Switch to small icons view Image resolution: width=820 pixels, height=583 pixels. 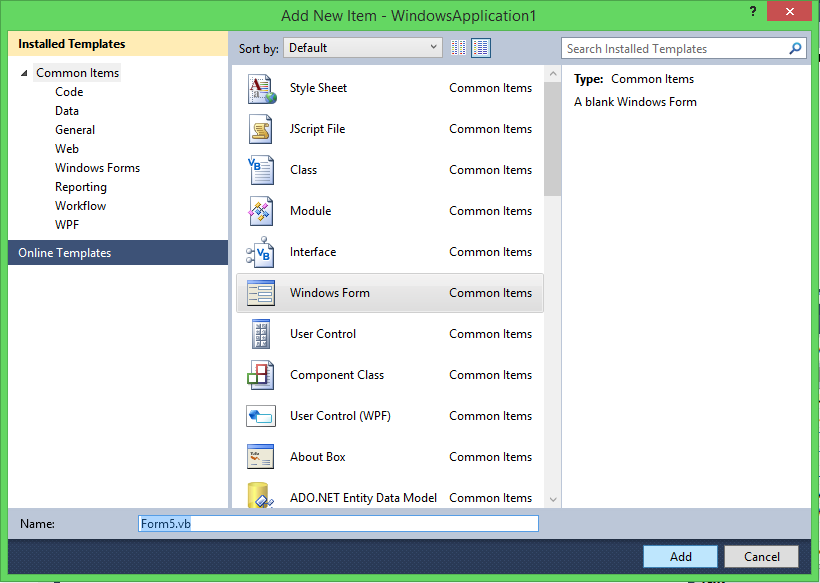(x=457, y=47)
